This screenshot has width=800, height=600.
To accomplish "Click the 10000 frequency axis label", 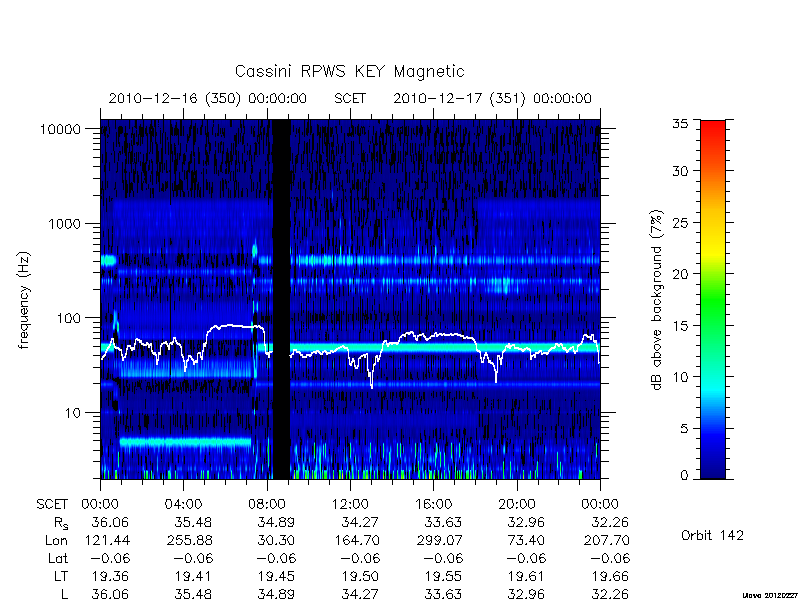I will click(x=61, y=130).
